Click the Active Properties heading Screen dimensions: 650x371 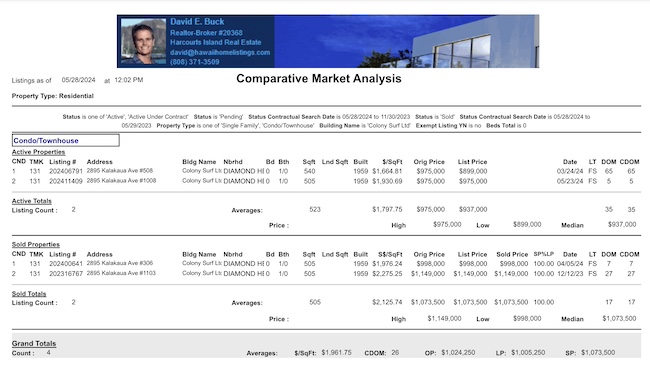tap(38, 152)
